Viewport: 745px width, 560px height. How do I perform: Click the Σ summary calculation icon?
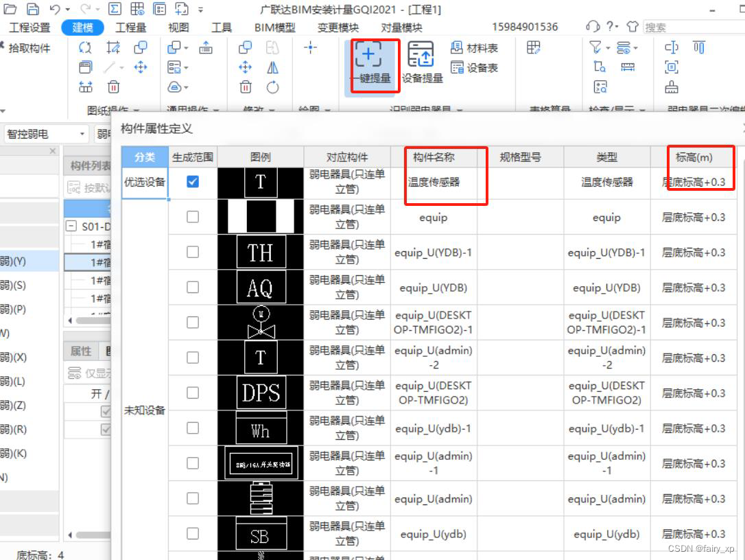click(x=115, y=8)
